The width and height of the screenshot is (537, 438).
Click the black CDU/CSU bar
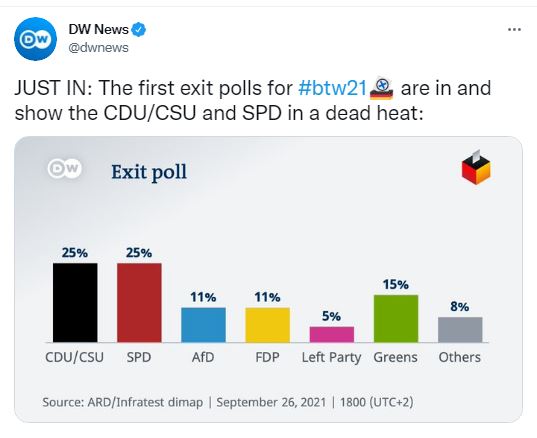point(75,302)
